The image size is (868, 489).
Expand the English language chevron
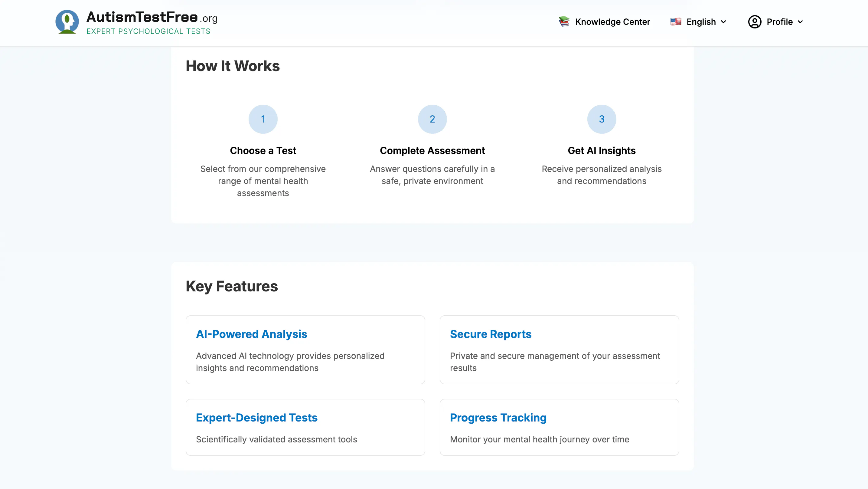[723, 22]
